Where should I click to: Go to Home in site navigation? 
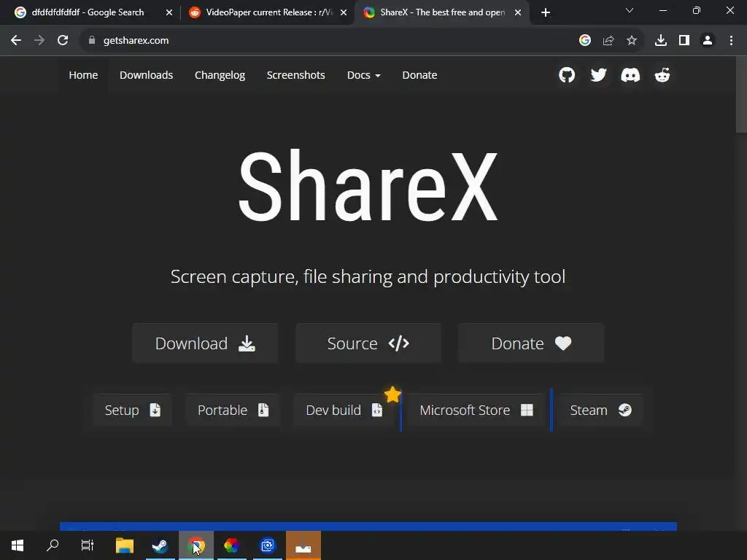(x=83, y=75)
